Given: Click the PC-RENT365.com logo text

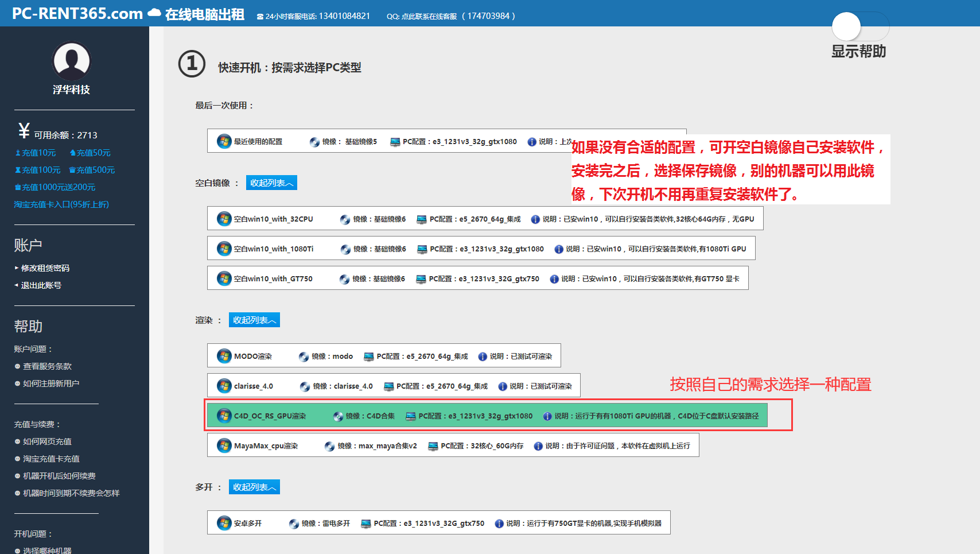Looking at the screenshot, I should [x=77, y=13].
